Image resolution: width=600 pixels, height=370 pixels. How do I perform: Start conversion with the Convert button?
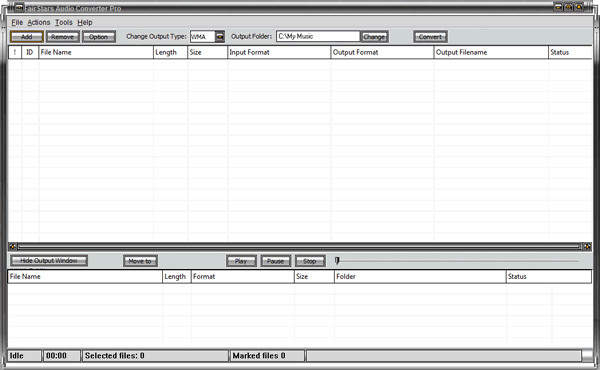[x=430, y=37]
